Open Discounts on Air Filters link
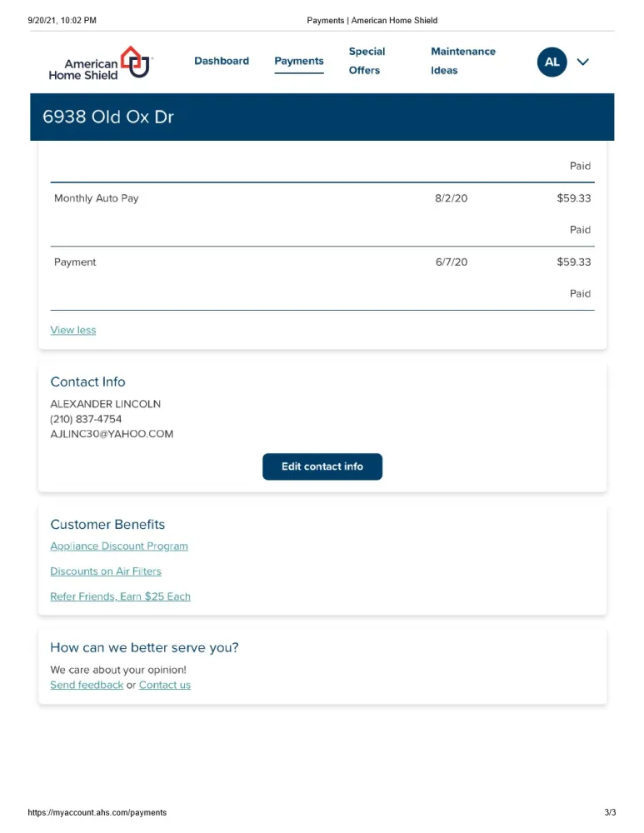 point(106,571)
